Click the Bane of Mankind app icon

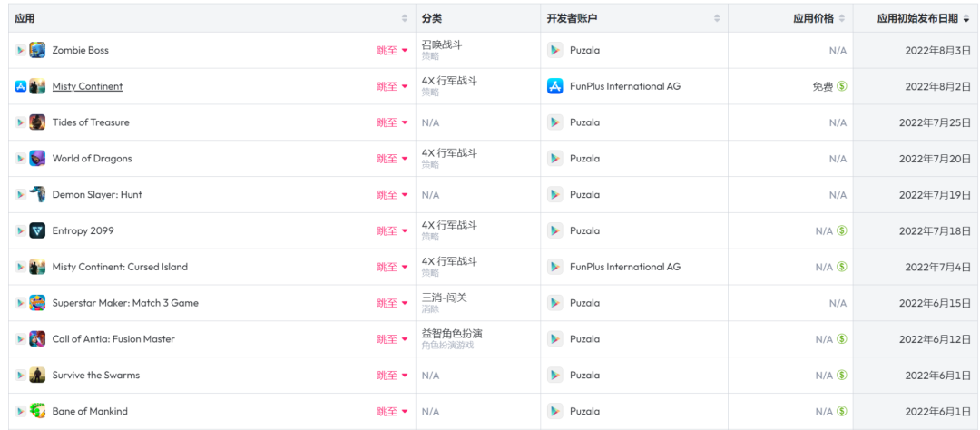(37, 411)
